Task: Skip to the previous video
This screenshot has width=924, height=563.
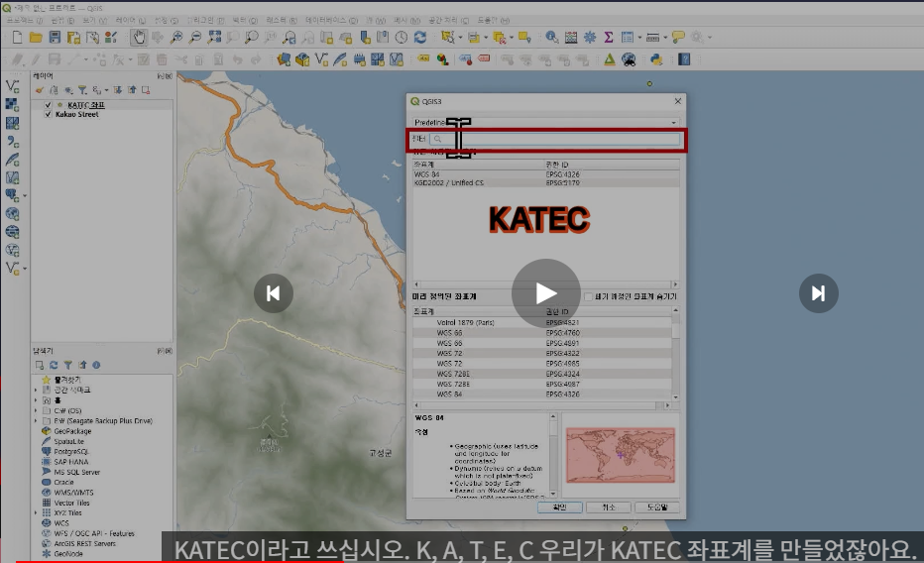Action: click(x=274, y=293)
